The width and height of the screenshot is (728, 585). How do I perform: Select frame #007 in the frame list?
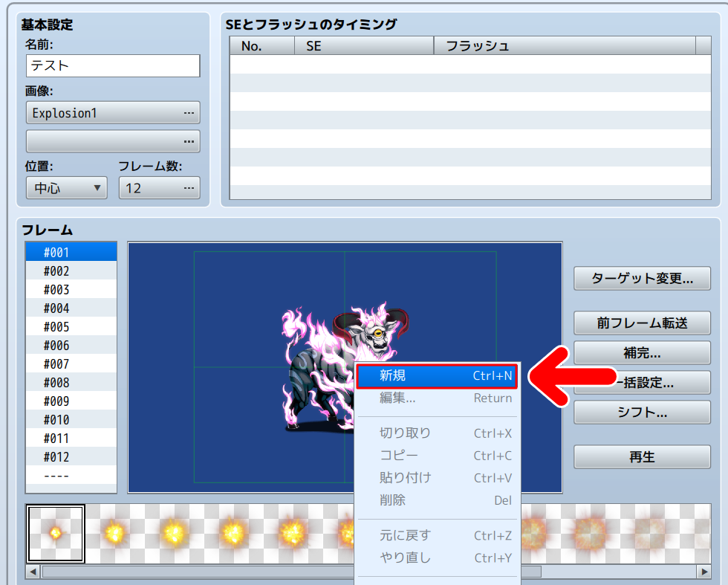pyautogui.click(x=71, y=363)
